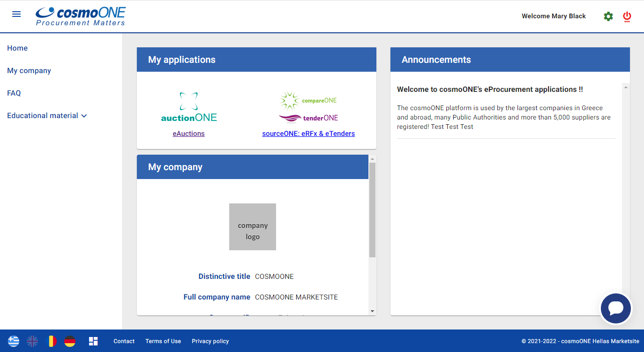Open sourceONE: eRFx & eTenders link
Viewport: 644px width, 352px height.
[x=308, y=133]
